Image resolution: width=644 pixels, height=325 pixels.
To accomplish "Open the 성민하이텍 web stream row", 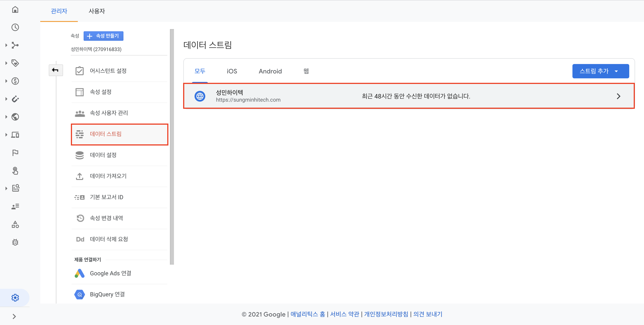I will pyautogui.click(x=409, y=96).
